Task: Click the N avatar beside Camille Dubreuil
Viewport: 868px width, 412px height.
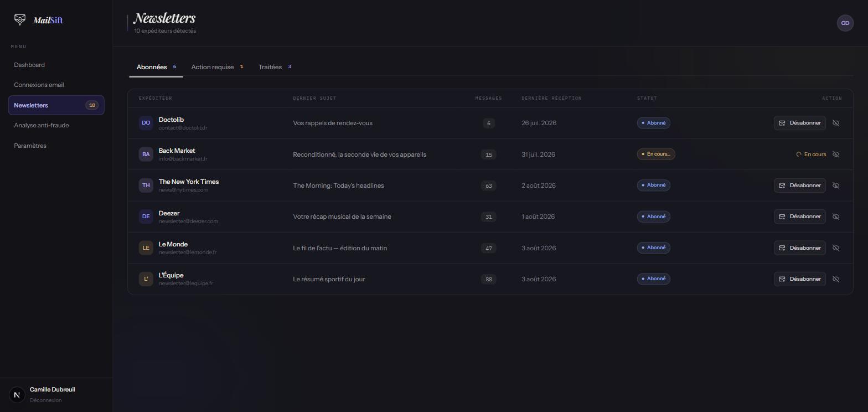Action: 17,395
